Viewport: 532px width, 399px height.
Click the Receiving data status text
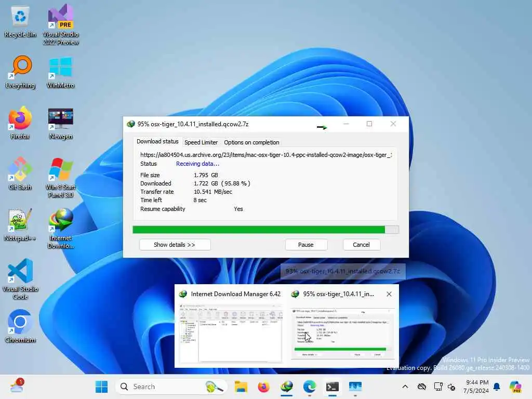click(197, 164)
